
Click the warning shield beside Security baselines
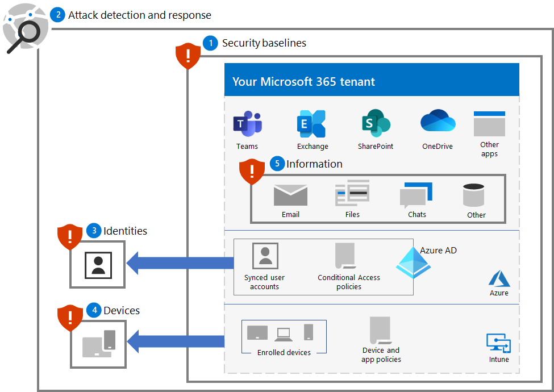[x=188, y=55]
